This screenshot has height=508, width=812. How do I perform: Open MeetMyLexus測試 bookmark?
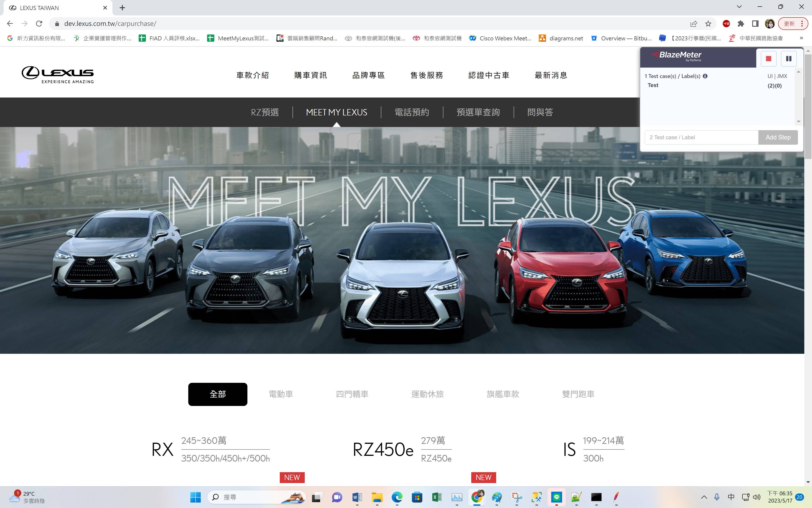coord(238,38)
